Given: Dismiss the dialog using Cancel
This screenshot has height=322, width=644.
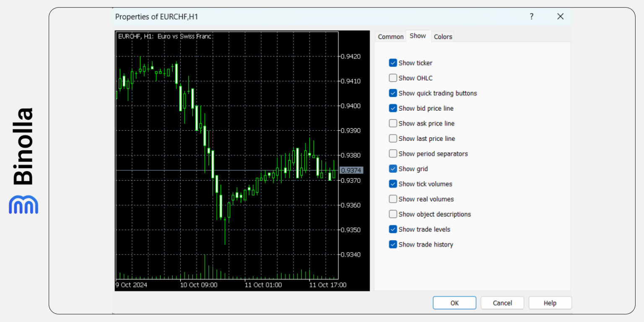Looking at the screenshot, I should tap(502, 303).
